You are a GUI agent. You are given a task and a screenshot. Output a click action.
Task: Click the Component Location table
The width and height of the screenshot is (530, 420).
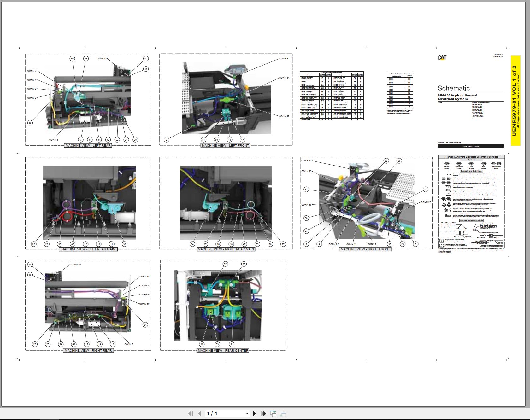(332, 96)
